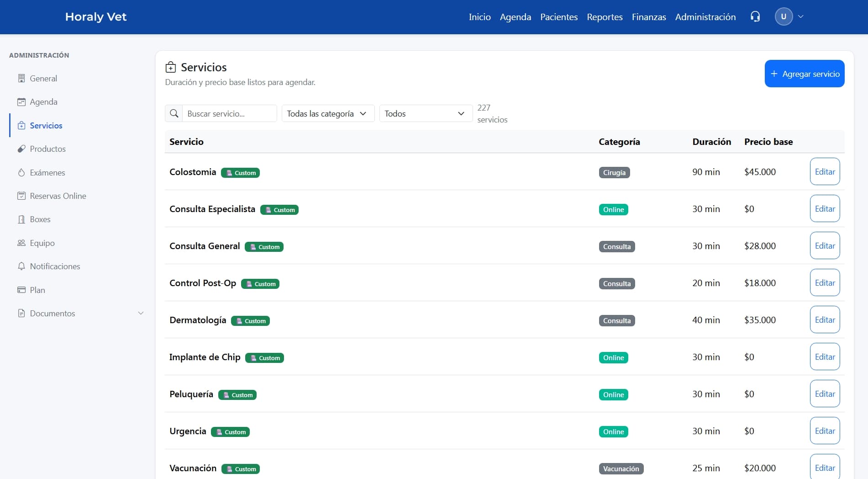
Task: Click the Notificaciones bell icon
Action: coord(21,266)
